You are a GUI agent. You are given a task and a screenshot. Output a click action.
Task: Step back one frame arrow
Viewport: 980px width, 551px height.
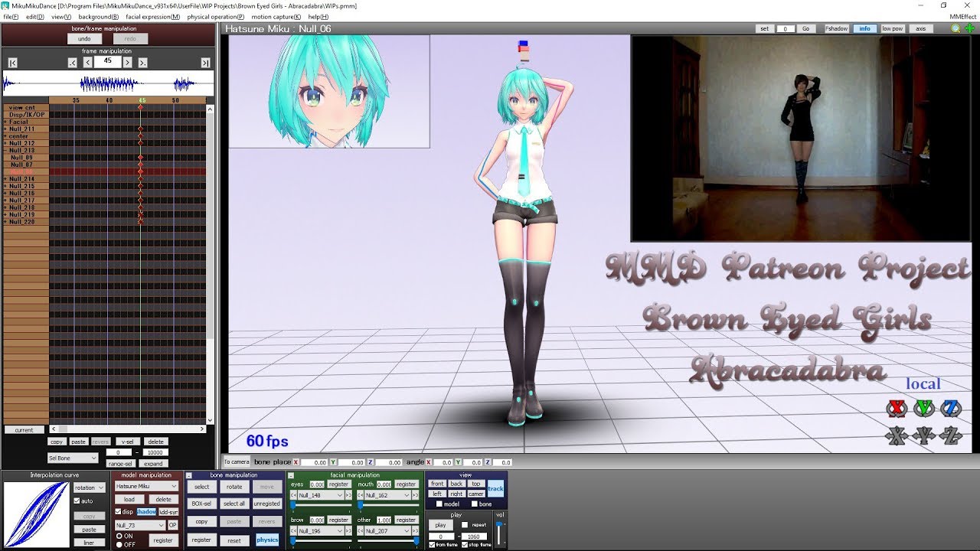coord(87,62)
